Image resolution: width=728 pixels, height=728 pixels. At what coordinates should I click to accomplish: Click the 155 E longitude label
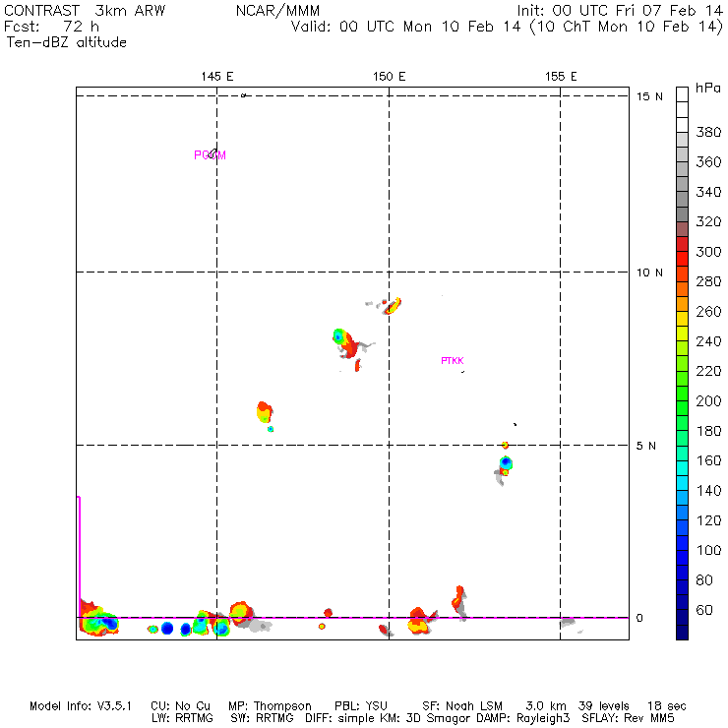[x=561, y=77]
